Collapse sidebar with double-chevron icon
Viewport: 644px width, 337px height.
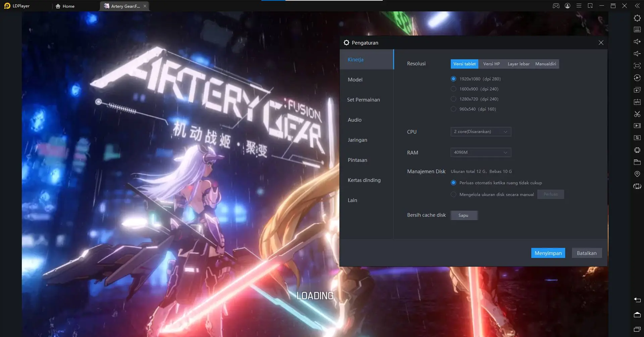click(x=637, y=6)
